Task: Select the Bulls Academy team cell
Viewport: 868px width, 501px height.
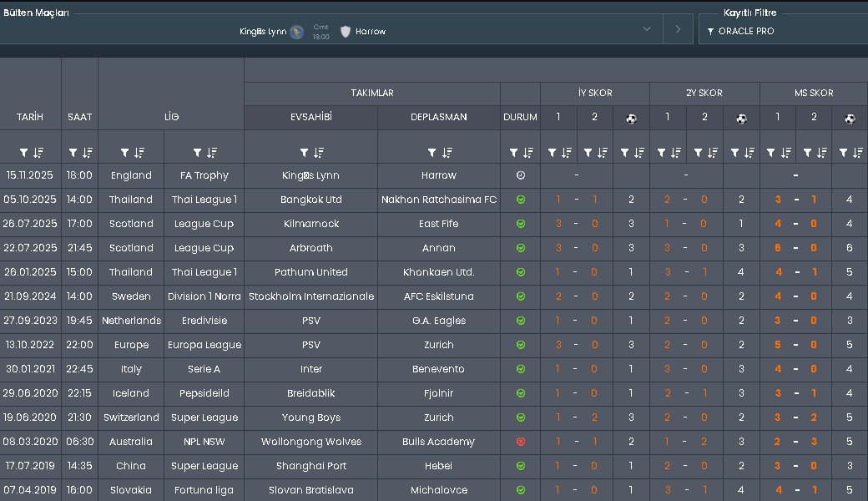Action: pyautogui.click(x=439, y=442)
